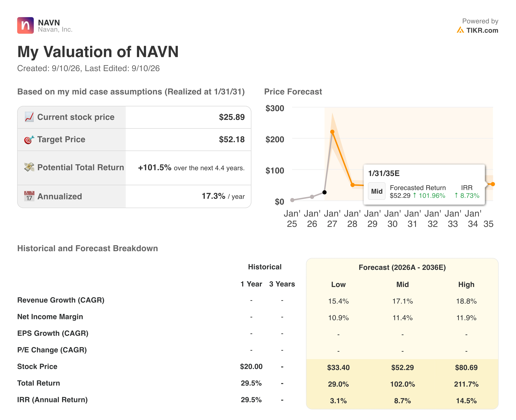The width and height of the screenshot is (516, 420).
Task: Click the chart icon beside Current stock price
Action: pos(29,117)
